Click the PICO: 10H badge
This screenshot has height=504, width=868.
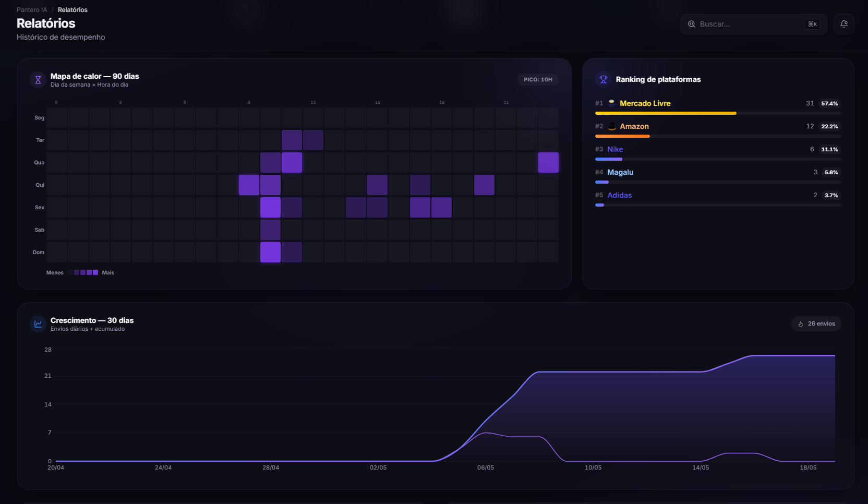[538, 80]
